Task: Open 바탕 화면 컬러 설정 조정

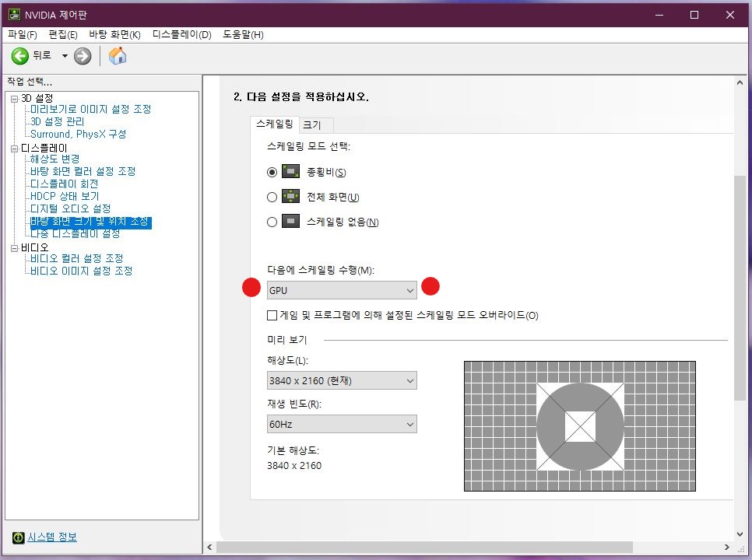Action: click(x=83, y=171)
